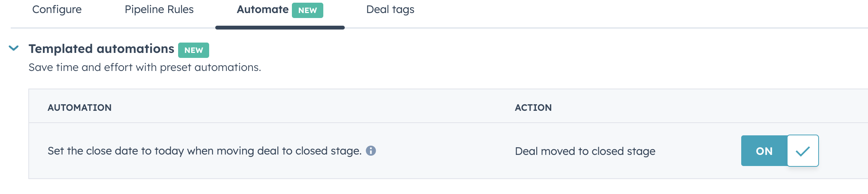The height and width of the screenshot is (194, 868).
Task: Click the NEW badge on the Automate tab
Action: click(308, 10)
